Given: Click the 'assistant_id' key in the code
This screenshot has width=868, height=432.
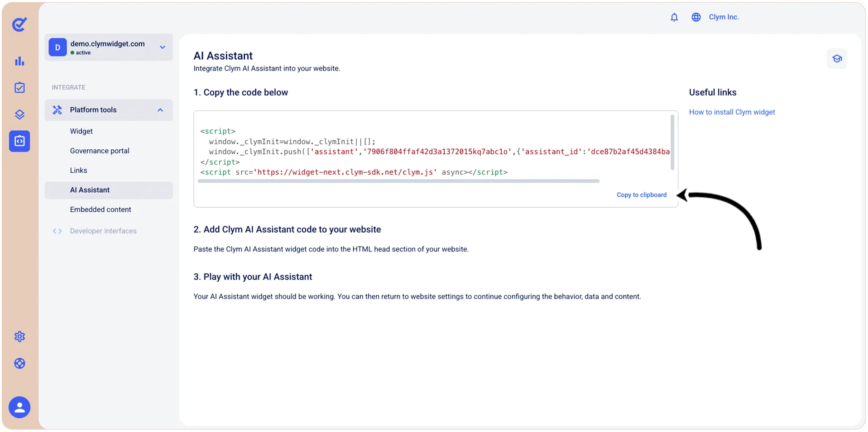Looking at the screenshot, I should tap(551, 152).
